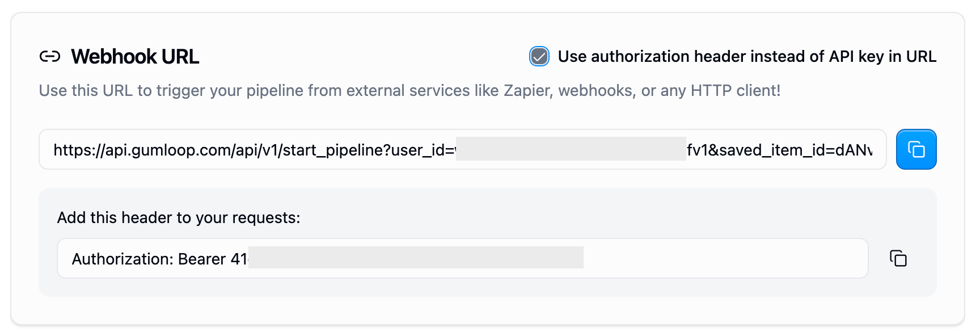
Task: Click the 'Webhook URL' heading
Action: [x=135, y=56]
